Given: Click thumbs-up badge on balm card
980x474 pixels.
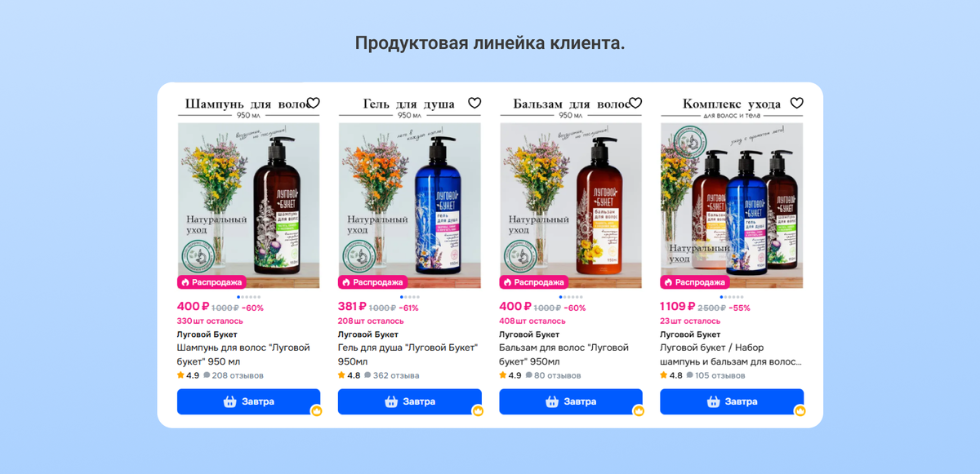Looking at the screenshot, I should coord(639,410).
